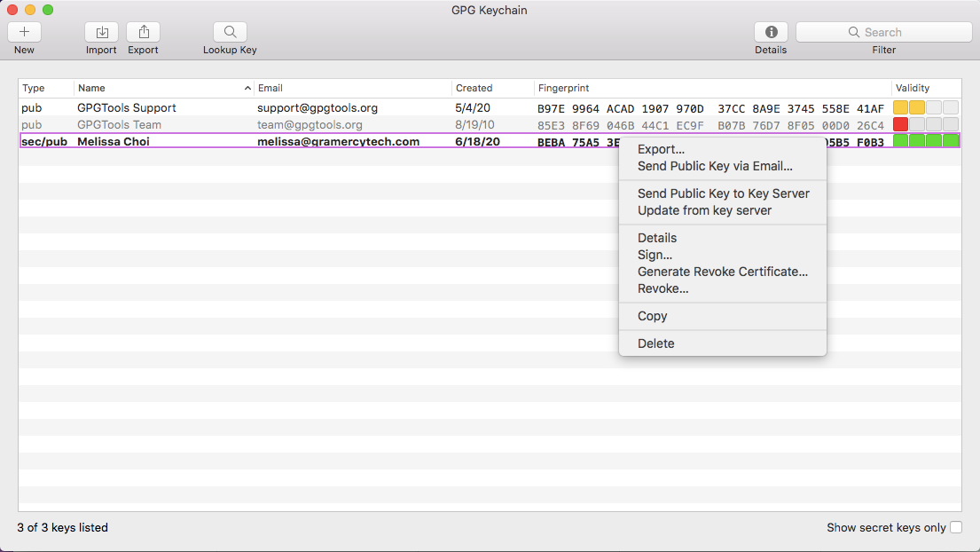
Task: Click the 8/19/10 created date
Action: [x=475, y=124]
